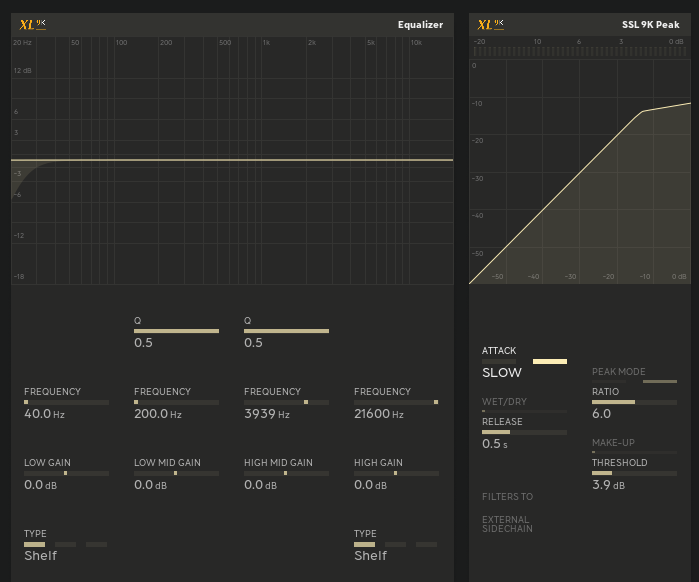Click the High Gain 0.0 dB value
This screenshot has width=699, height=582.
(x=370, y=485)
